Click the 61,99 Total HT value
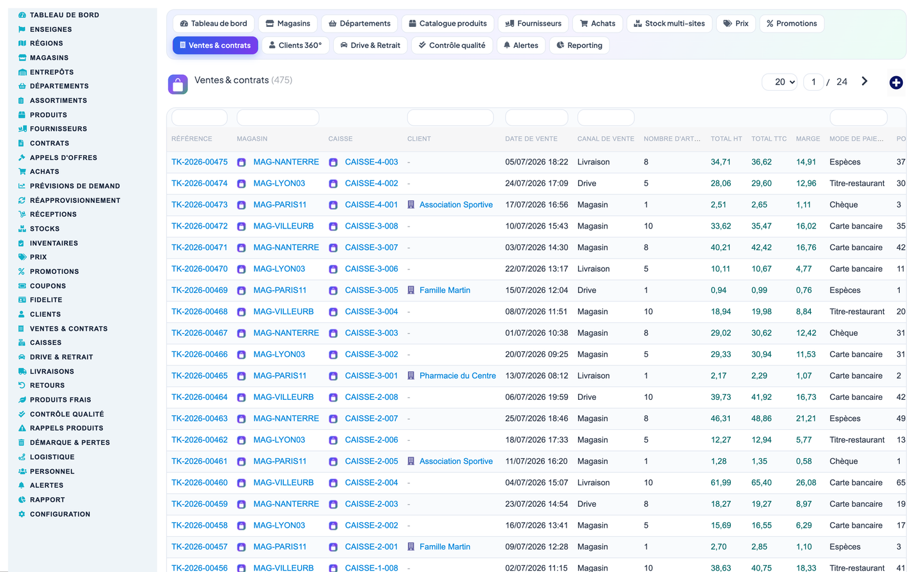The height and width of the screenshot is (572, 924). point(721,482)
